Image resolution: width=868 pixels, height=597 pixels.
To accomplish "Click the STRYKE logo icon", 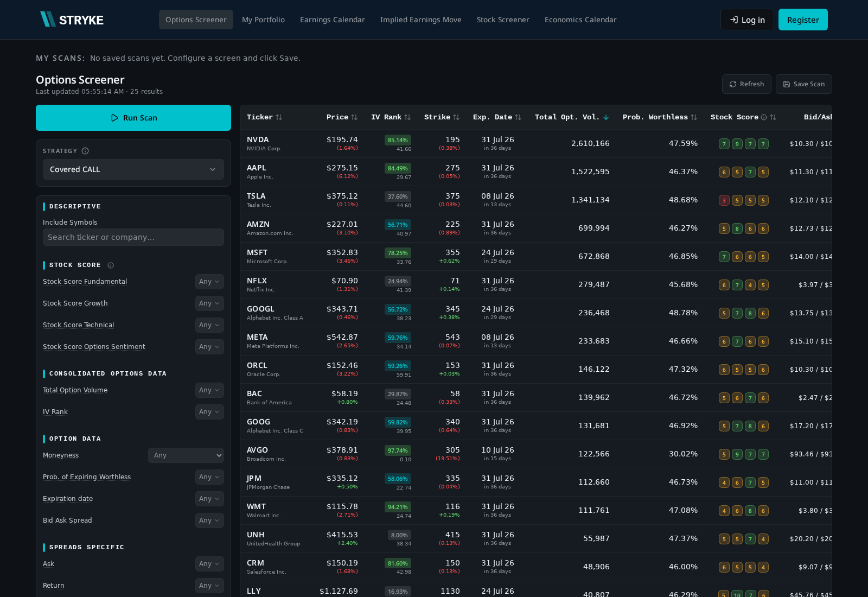I will tap(48, 20).
